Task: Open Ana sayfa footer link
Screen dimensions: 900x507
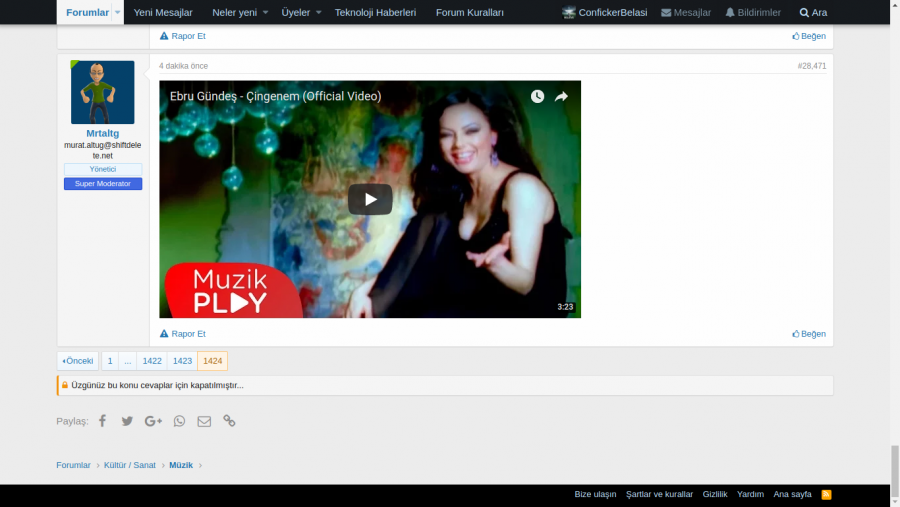Action: pos(792,494)
